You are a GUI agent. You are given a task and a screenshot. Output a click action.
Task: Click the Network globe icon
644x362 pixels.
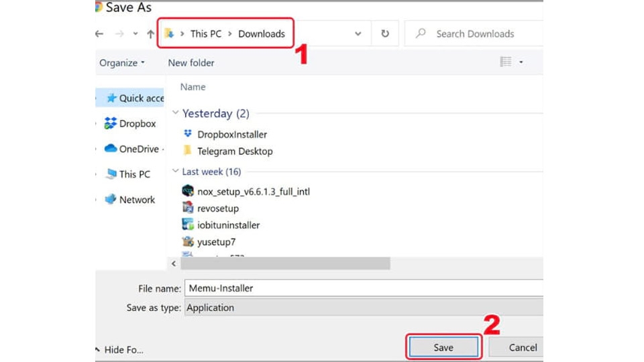(x=111, y=199)
